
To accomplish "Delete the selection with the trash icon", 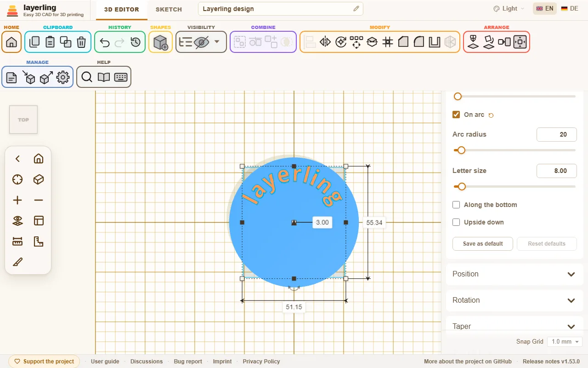I will point(81,42).
